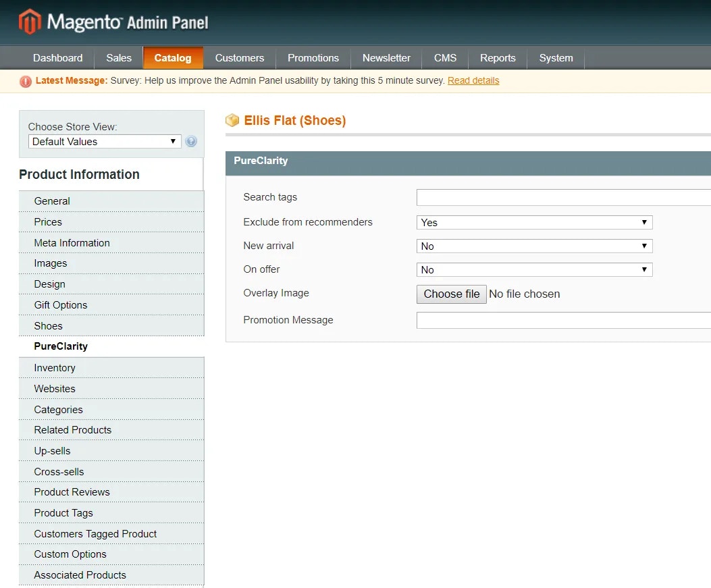
Task: Open the Customers menu
Action: [240, 58]
